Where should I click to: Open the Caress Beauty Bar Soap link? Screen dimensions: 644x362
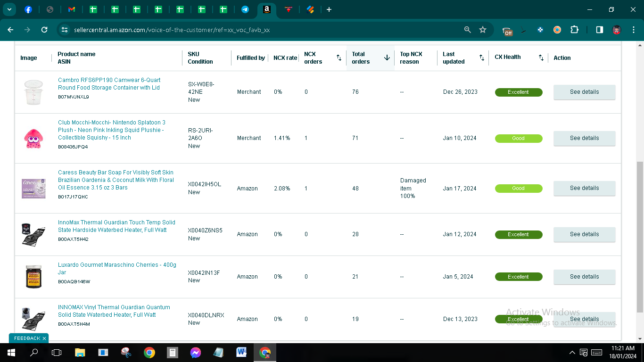pos(116,180)
